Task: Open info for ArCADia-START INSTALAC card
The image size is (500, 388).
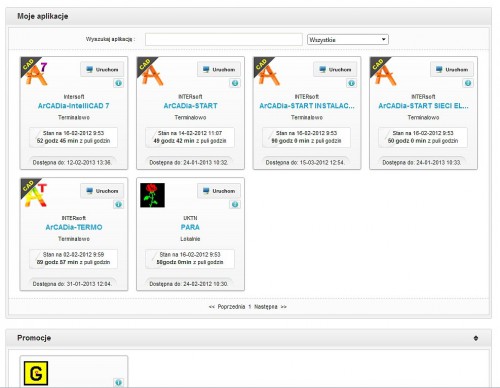Action: (351, 83)
